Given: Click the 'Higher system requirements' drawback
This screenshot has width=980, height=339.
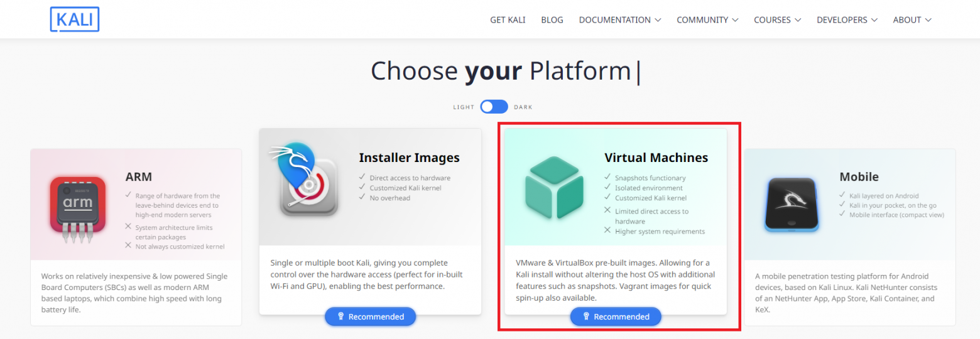Looking at the screenshot, I should [x=660, y=232].
